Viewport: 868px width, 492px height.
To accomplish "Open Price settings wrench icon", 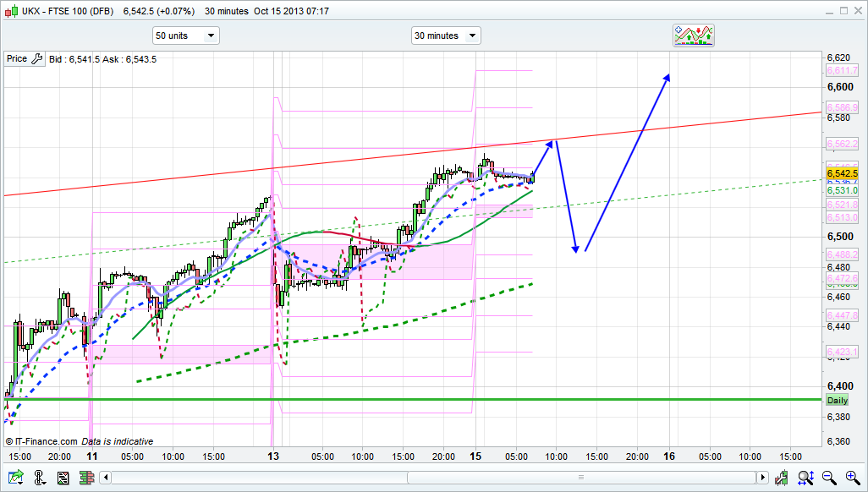I will tap(36, 59).
